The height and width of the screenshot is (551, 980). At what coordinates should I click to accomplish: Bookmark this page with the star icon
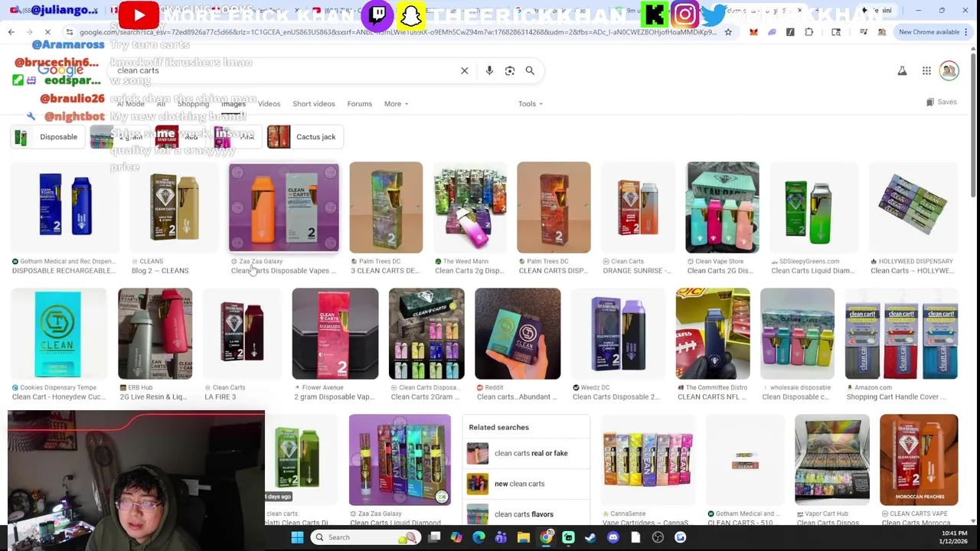[728, 32]
